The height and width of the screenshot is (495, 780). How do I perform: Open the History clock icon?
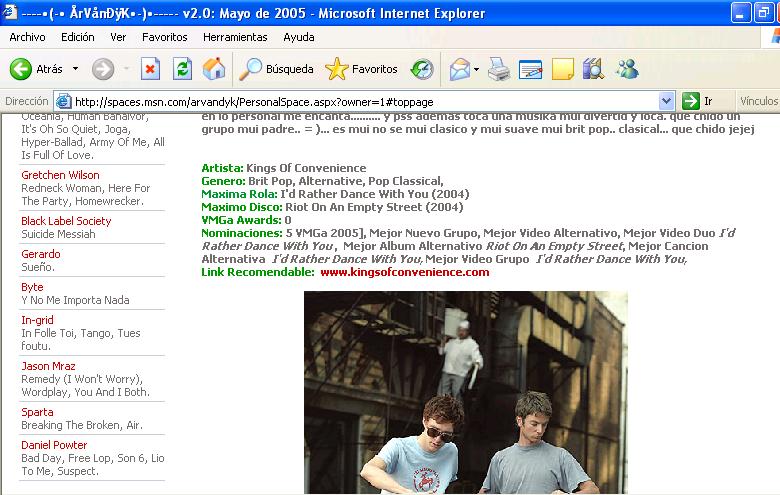(422, 69)
